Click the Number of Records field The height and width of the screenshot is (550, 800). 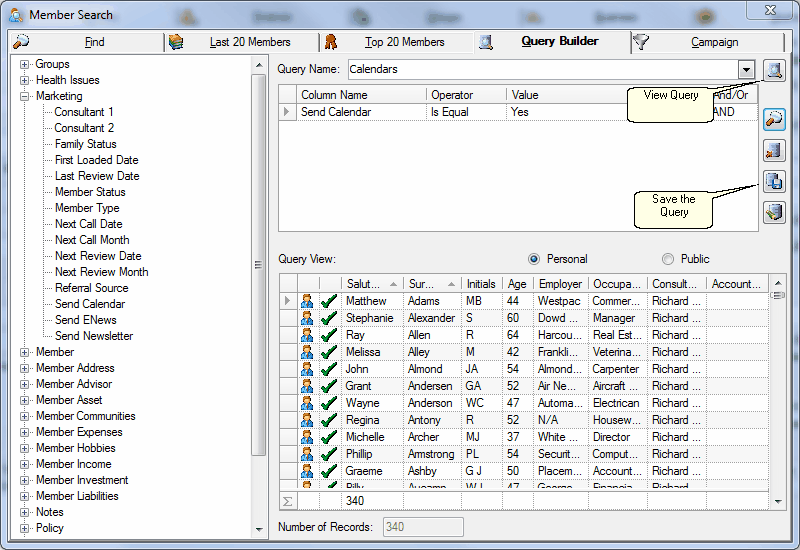tap(423, 527)
